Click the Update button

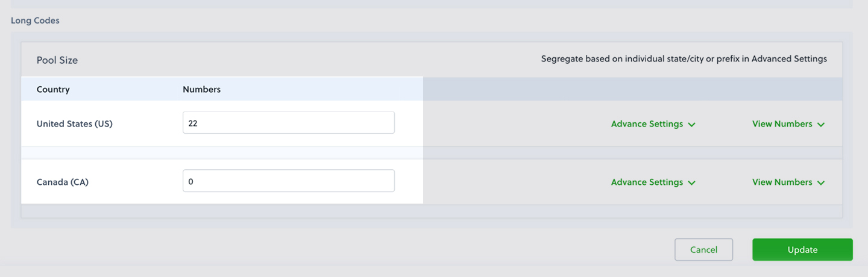tap(802, 250)
